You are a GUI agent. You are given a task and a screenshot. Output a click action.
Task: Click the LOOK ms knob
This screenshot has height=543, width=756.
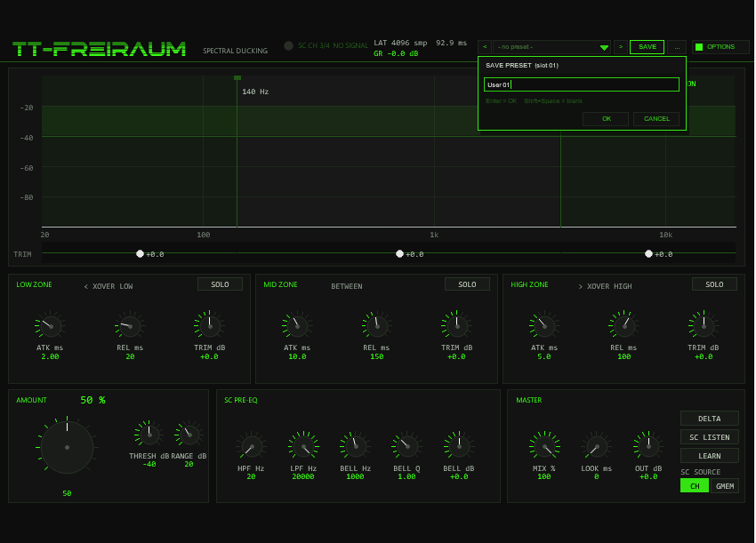click(597, 447)
